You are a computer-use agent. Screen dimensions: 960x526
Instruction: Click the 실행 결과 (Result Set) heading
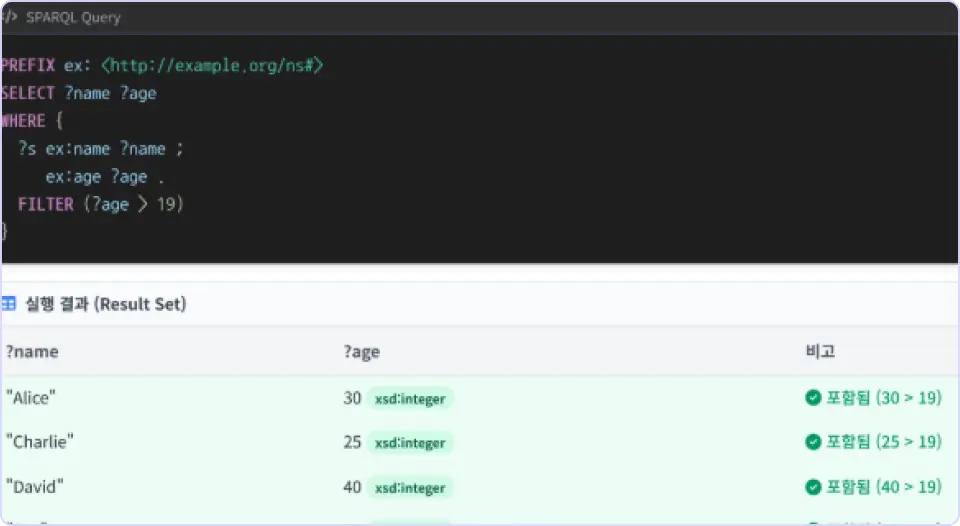click(x=105, y=304)
